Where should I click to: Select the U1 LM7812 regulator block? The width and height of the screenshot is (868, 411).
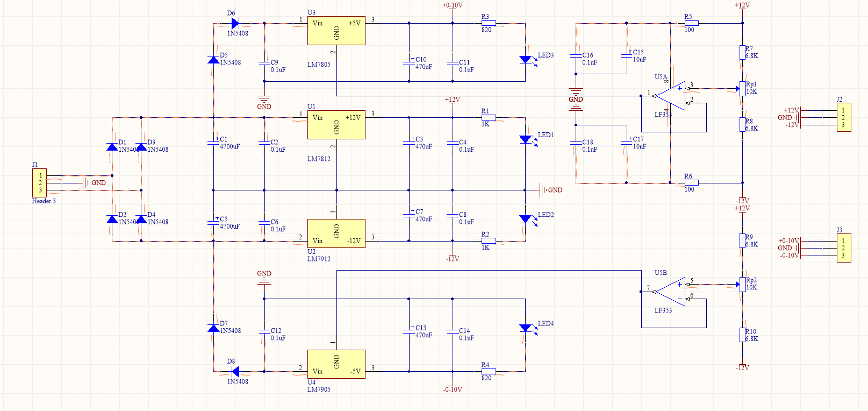pyautogui.click(x=336, y=125)
